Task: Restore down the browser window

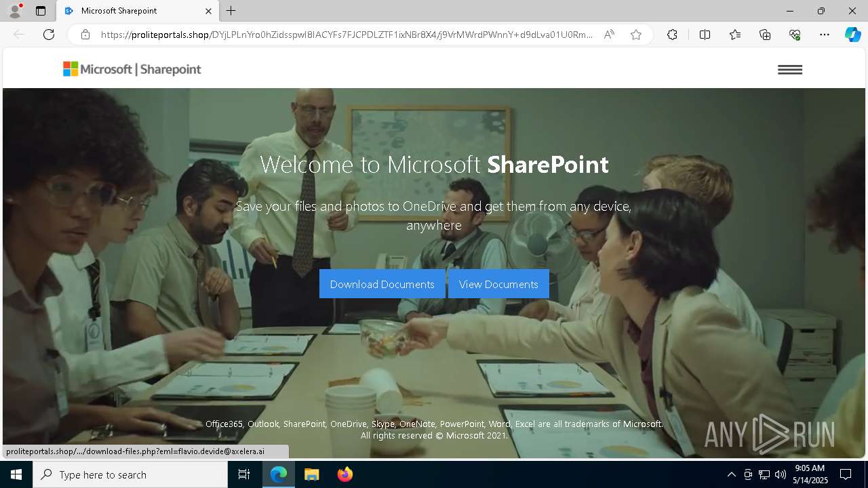Action: (821, 11)
